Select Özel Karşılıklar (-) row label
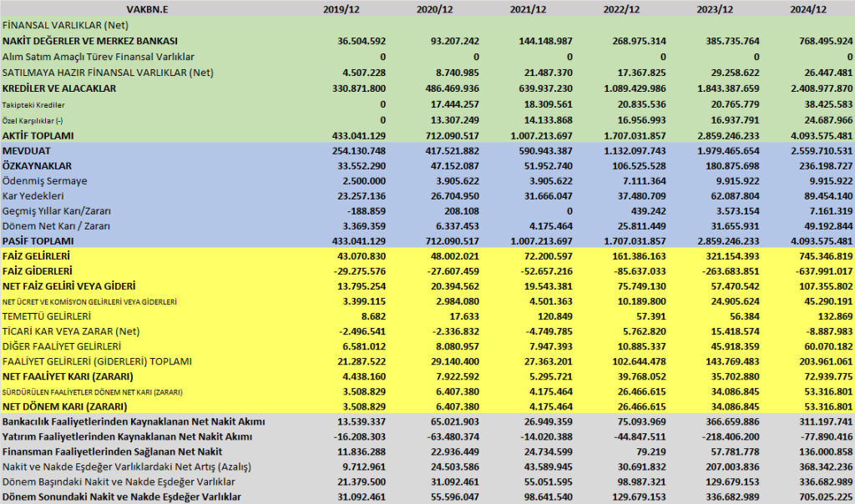This screenshot has width=855, height=504. click(33, 120)
